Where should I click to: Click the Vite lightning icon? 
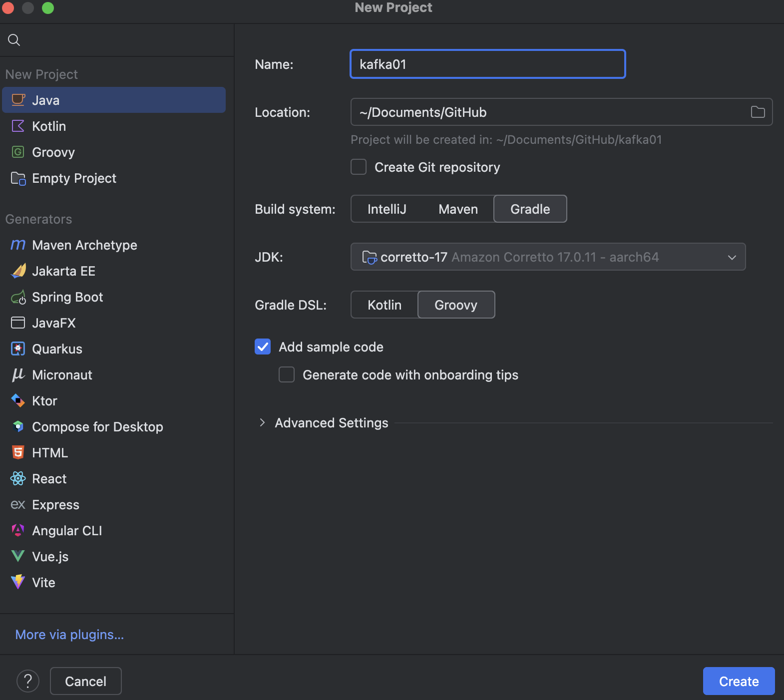tap(18, 582)
